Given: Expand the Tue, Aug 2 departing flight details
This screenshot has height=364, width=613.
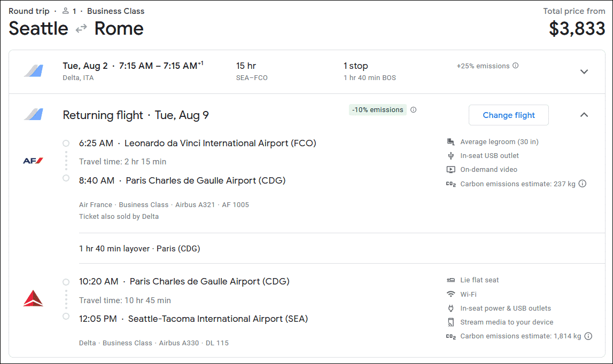Looking at the screenshot, I should [x=584, y=72].
